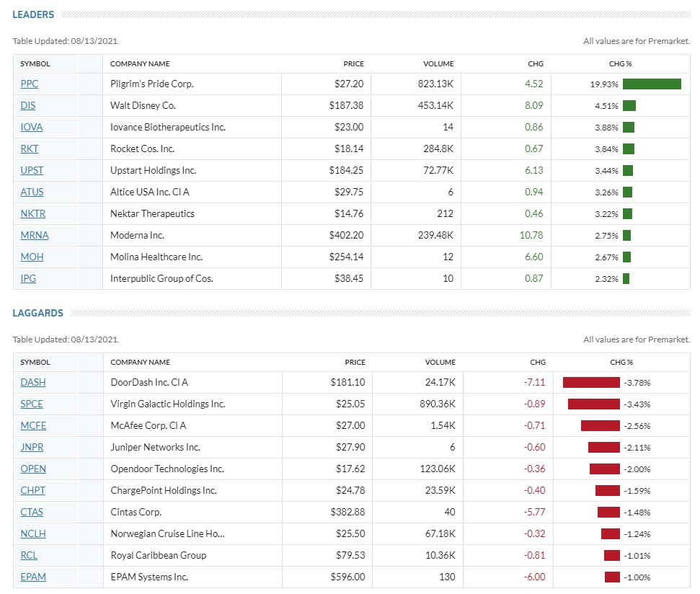
Task: Select Walt Disney Co. company name
Action: click(143, 105)
